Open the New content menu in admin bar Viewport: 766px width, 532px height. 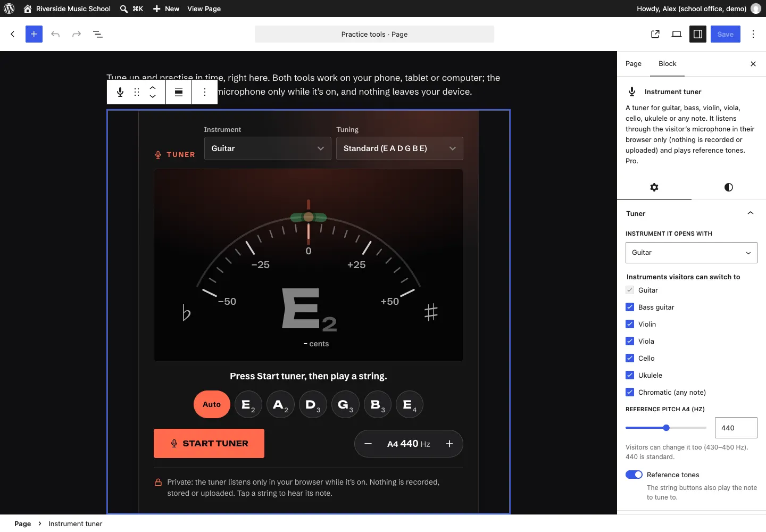[x=166, y=9]
